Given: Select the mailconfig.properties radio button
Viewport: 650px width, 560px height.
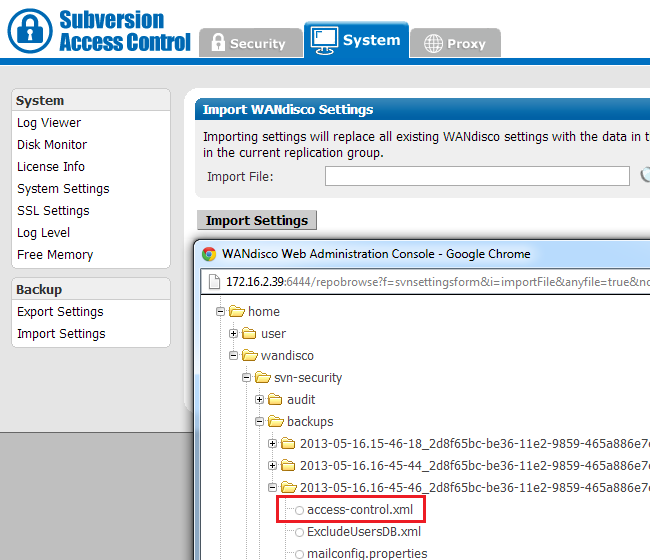Looking at the screenshot, I should 299,554.
